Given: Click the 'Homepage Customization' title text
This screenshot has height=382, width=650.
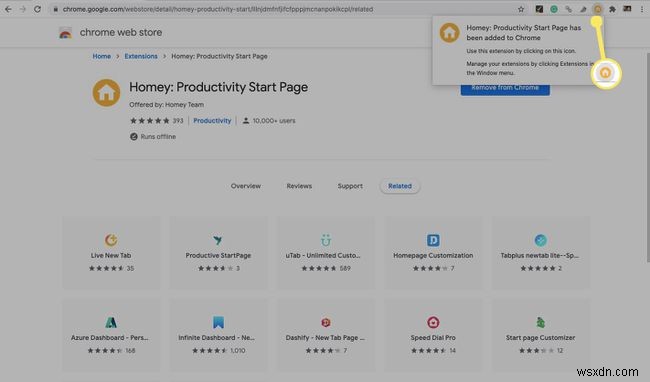Looking at the screenshot, I should pyautogui.click(x=433, y=256).
